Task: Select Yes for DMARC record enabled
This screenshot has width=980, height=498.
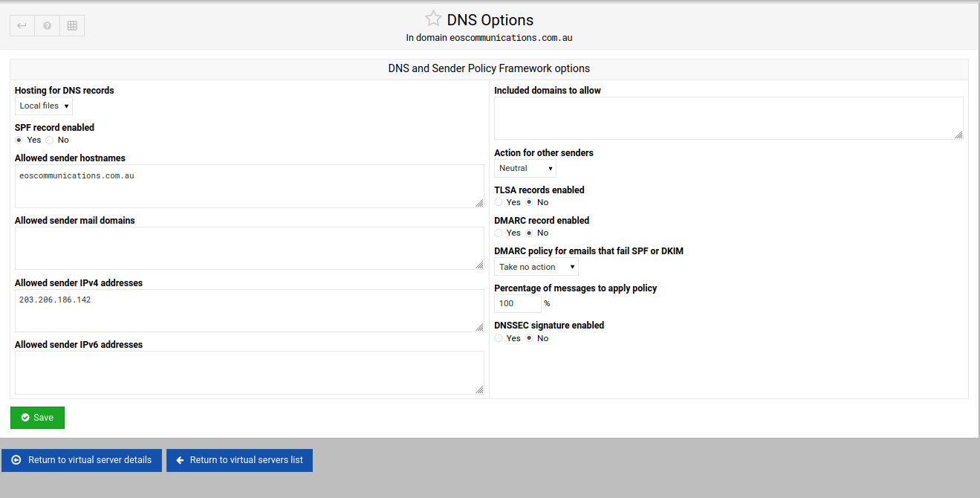Action: [x=499, y=233]
